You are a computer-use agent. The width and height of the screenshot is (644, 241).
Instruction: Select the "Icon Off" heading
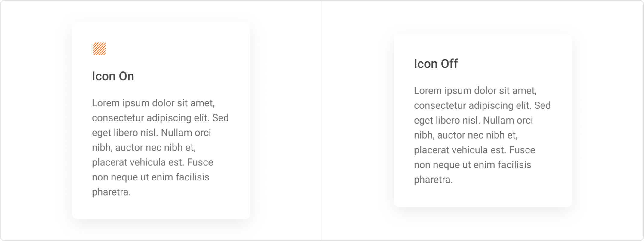pyautogui.click(x=436, y=64)
